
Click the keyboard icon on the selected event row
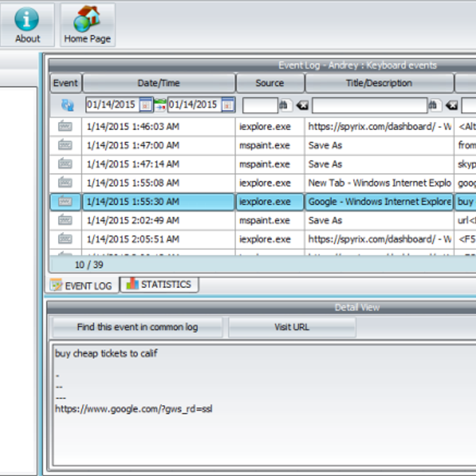click(x=65, y=202)
